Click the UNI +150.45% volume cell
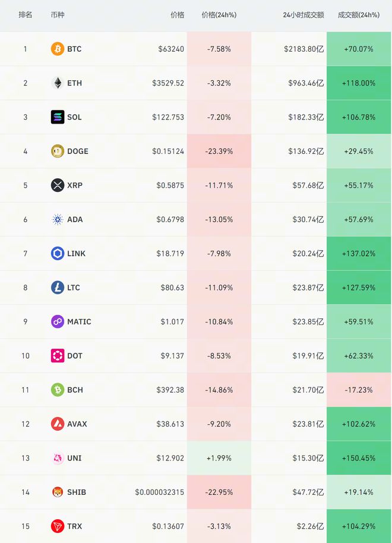Image resolution: width=392 pixels, height=543 pixels. [x=359, y=458]
